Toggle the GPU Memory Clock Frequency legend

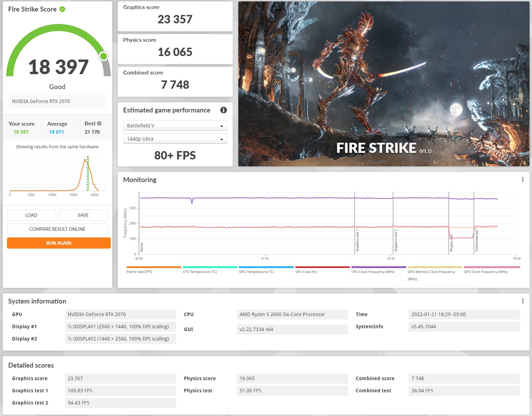[435, 274]
